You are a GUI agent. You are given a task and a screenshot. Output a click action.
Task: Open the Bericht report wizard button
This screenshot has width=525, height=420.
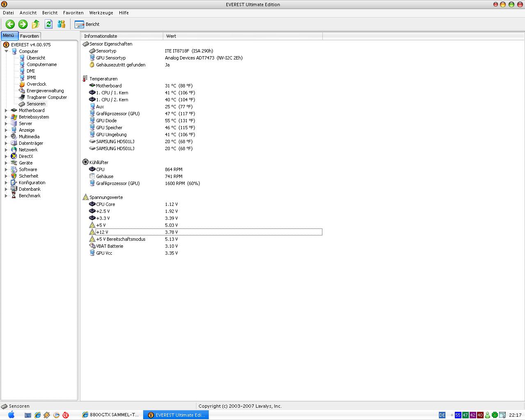pos(87,24)
